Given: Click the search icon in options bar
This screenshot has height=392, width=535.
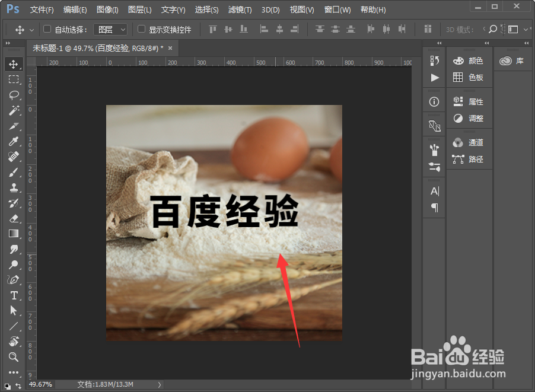Looking at the screenshot, I should click(x=493, y=29).
